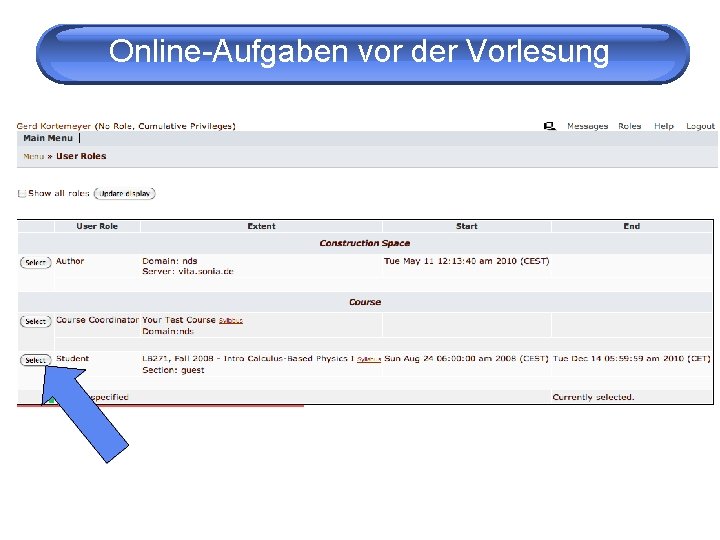Viewport: 720px width, 540px height.
Task: Open the Main Menu item
Action: 48,138
